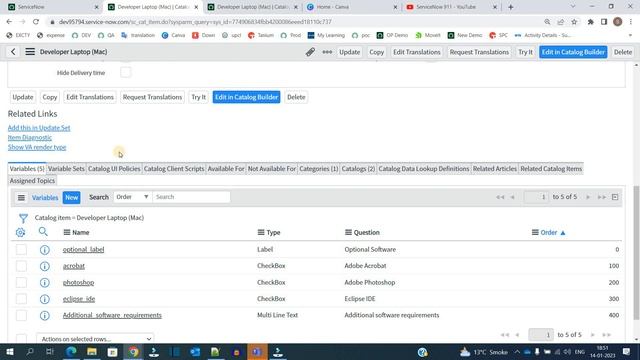This screenshot has width=640, height=360.
Task: Switch to the Catalog UI Policies tab
Action: point(114,169)
